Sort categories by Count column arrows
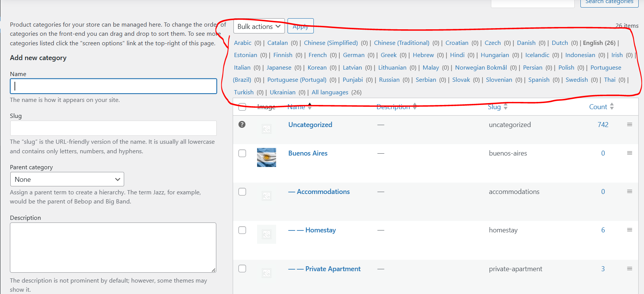The height and width of the screenshot is (294, 644). point(612,106)
